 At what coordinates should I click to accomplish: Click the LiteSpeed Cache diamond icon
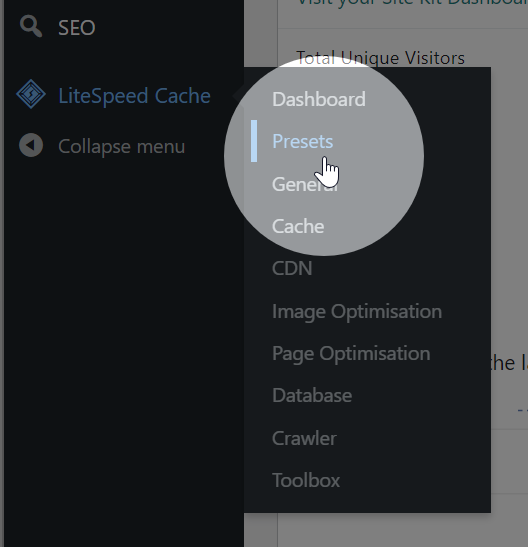pyautogui.click(x=31, y=94)
